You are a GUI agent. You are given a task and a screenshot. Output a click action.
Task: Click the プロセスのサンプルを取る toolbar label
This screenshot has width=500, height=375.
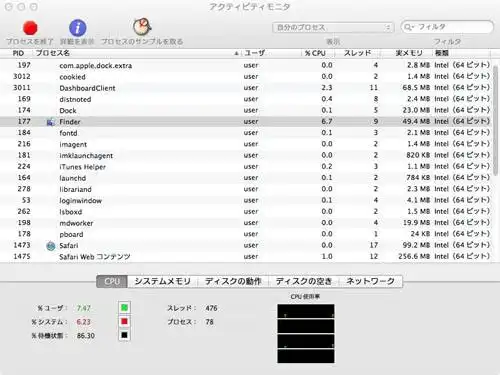coord(142,42)
